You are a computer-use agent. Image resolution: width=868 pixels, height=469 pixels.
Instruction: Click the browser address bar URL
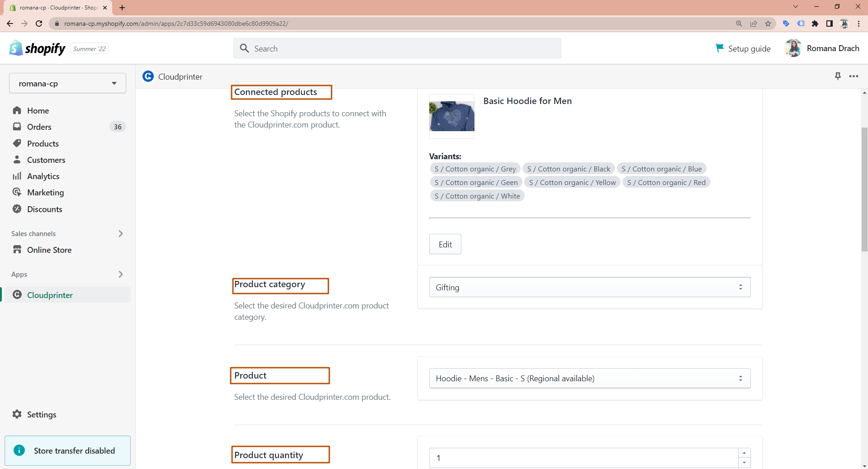[x=176, y=24]
